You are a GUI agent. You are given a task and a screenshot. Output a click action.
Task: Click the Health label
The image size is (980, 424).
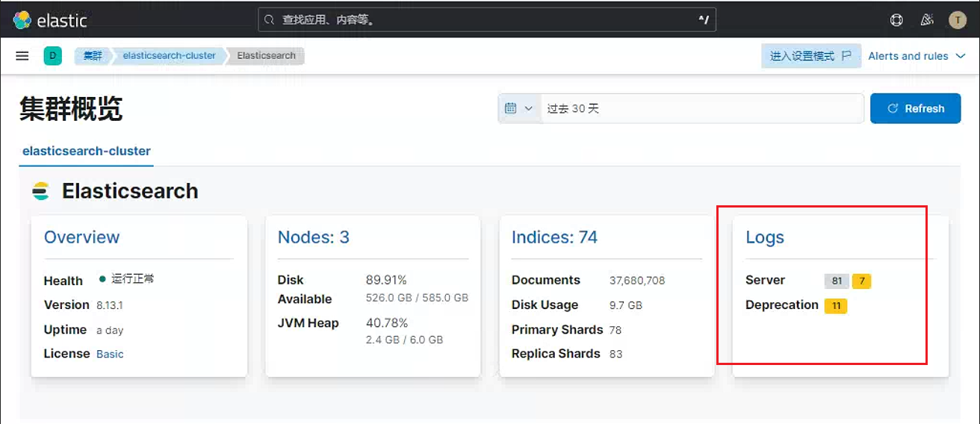(x=63, y=281)
